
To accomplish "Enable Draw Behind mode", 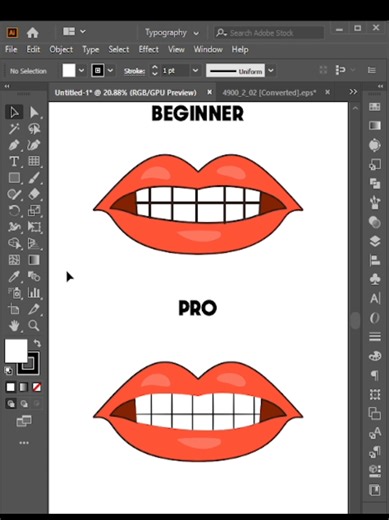I will 24,404.
